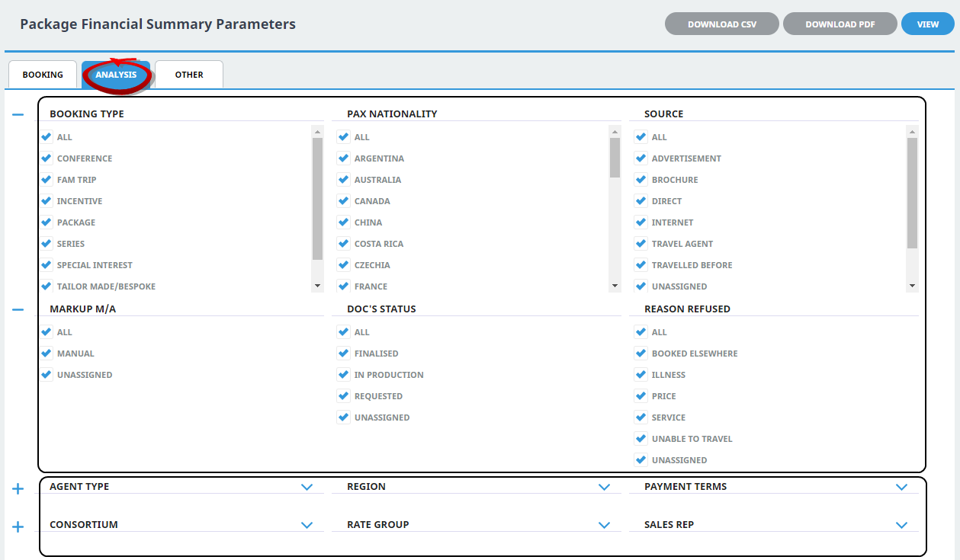Expand the Consortium row using plus icon
The image size is (960, 560).
18,526
